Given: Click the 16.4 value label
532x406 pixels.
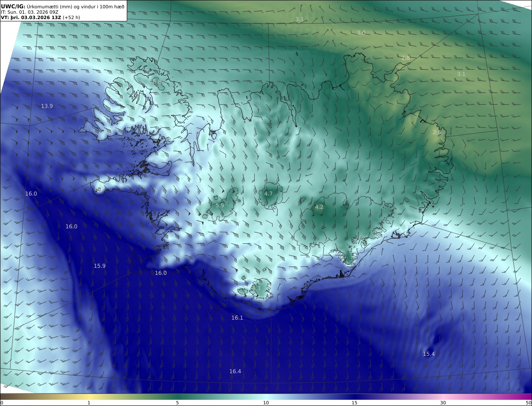Looking at the screenshot, I should (235, 372).
